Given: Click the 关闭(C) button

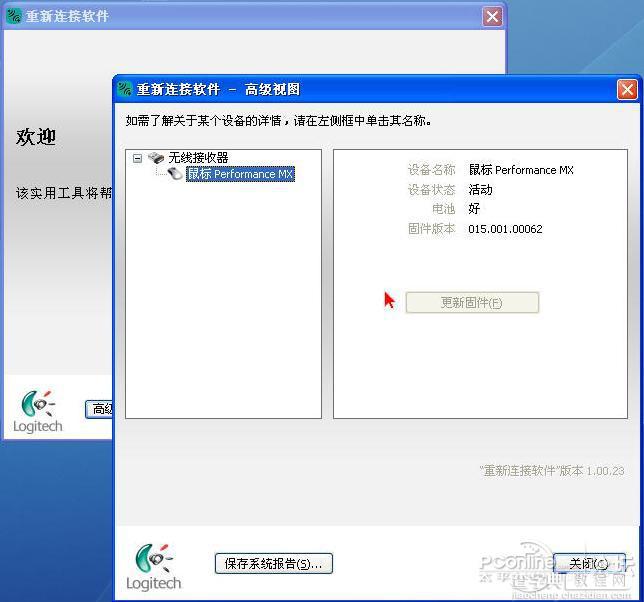Looking at the screenshot, I should point(589,563).
